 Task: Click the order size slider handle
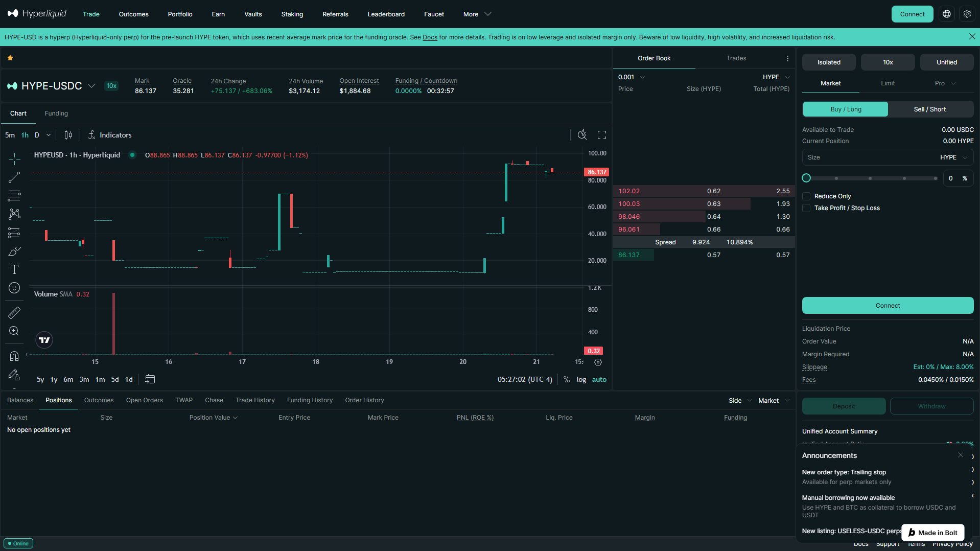coord(806,178)
